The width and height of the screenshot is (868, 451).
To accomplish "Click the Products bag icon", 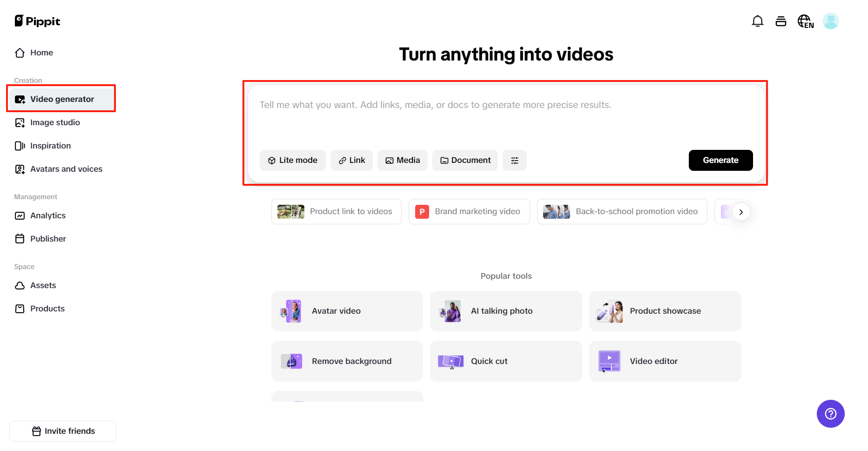I will coord(20,308).
